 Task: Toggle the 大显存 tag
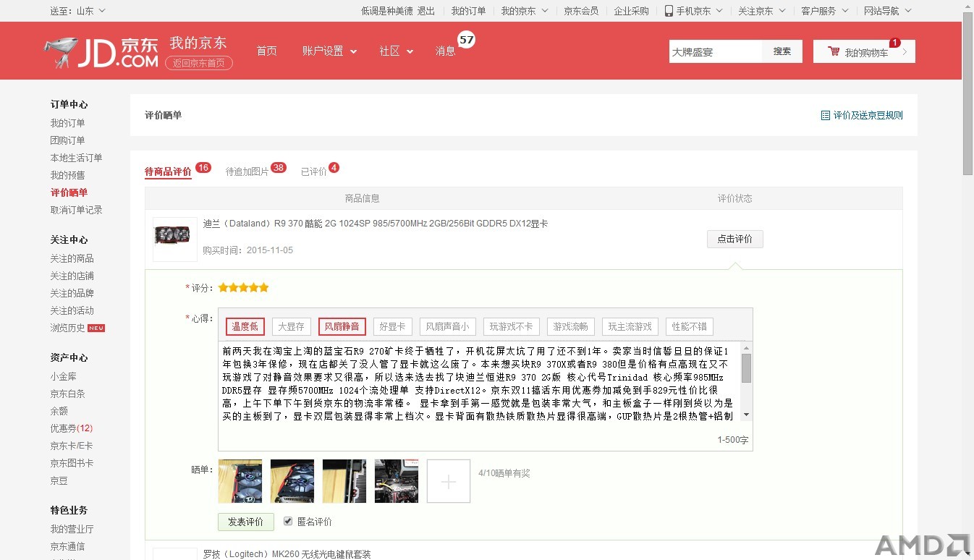click(x=292, y=326)
